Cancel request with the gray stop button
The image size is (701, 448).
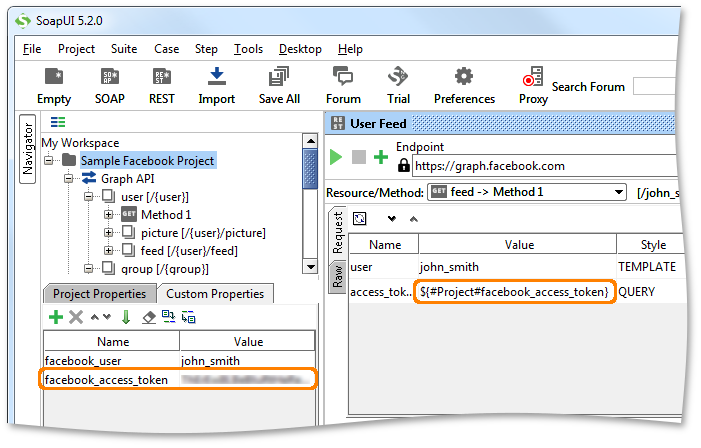click(359, 157)
